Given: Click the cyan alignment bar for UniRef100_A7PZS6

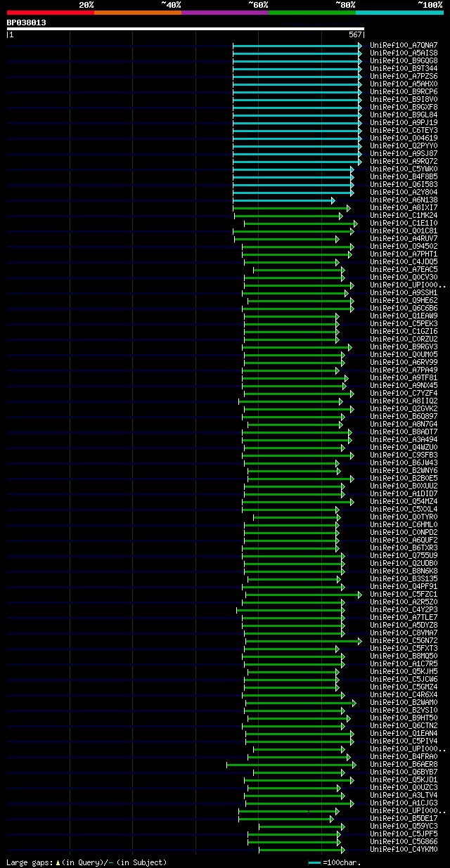Looking at the screenshot, I should click(x=297, y=76).
